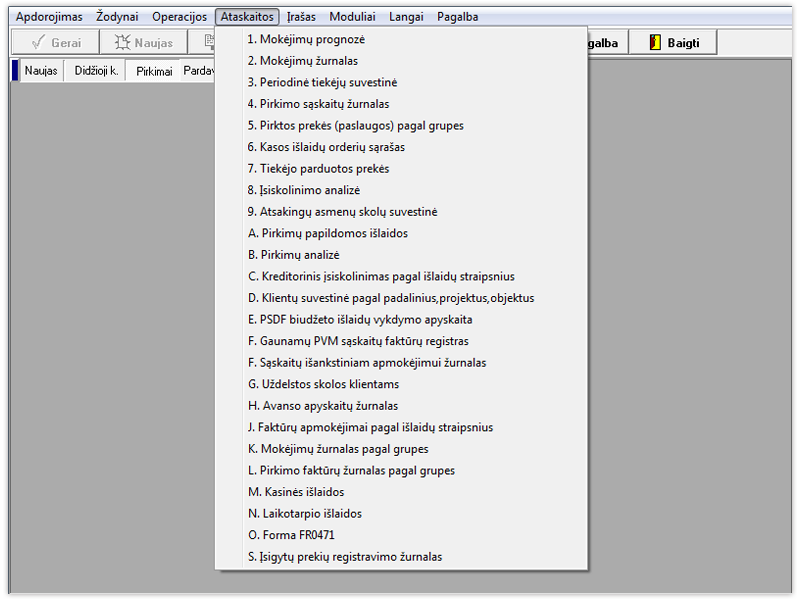Viewport: 800px width, 600px height.
Task: Open F. Gaunamų PVM sąskaitų faktūrų registras
Action: click(x=401, y=341)
